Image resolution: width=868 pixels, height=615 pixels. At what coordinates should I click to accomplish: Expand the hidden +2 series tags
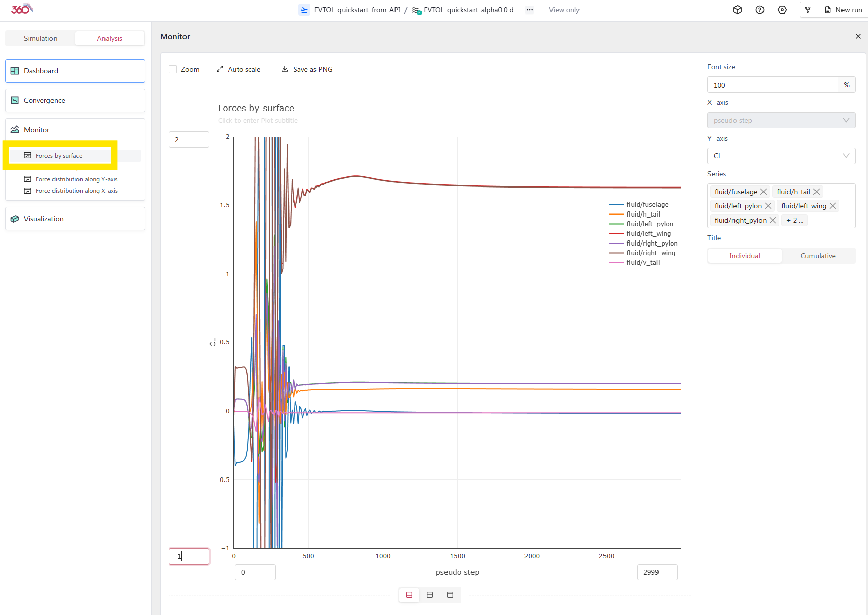[x=794, y=220]
